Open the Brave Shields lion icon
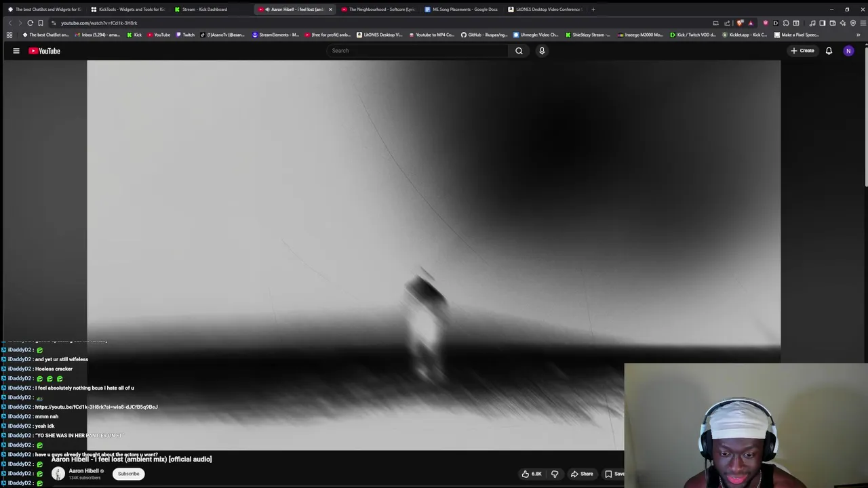The width and height of the screenshot is (868, 488). click(740, 23)
